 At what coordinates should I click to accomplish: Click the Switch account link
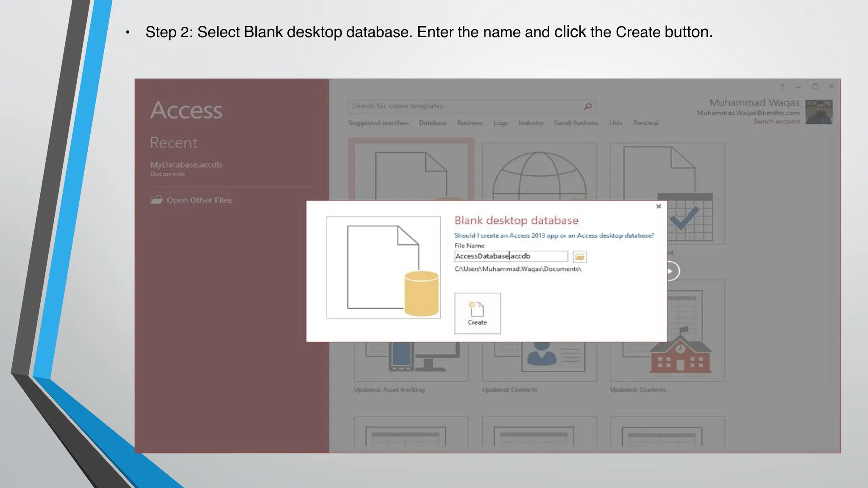[776, 122]
